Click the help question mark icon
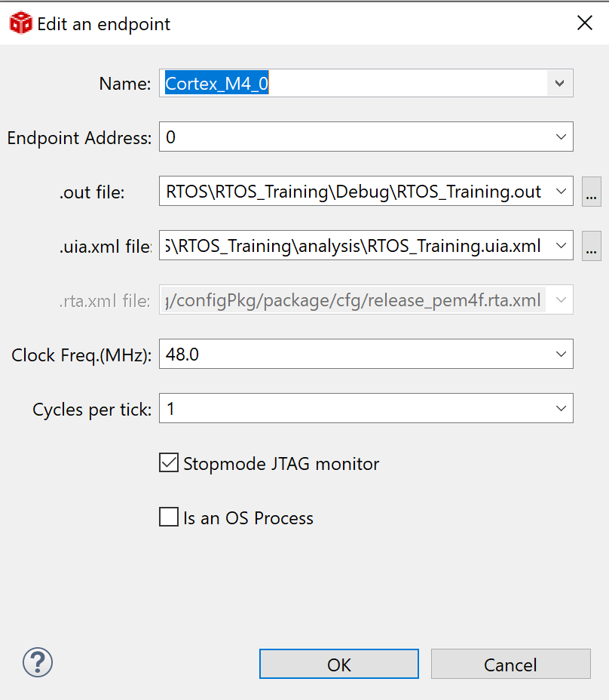 37,663
